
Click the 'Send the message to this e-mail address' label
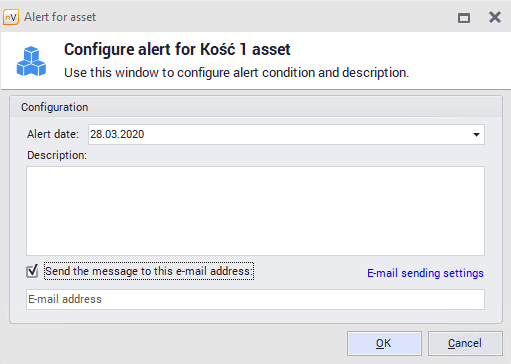click(149, 271)
